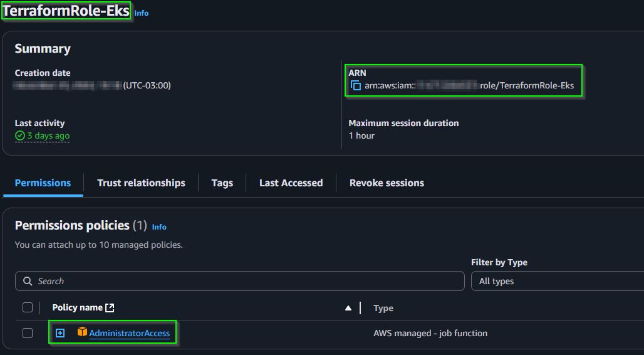Copy the role ARN with copy icon
644x355 pixels.
pos(356,85)
